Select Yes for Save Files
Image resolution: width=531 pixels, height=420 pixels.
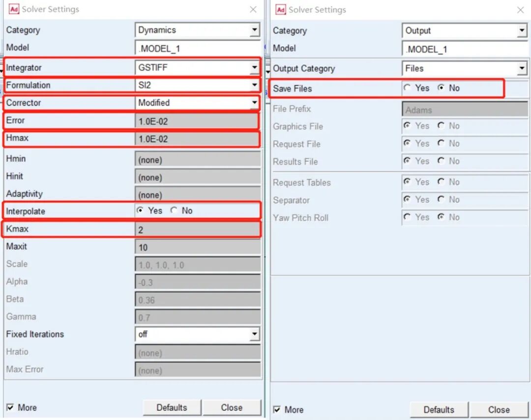point(408,88)
